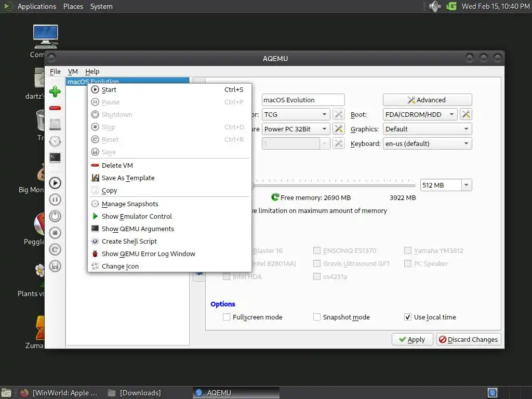The image size is (532, 399).
Task: Toggle Intel HDA checkbox
Action: click(227, 276)
